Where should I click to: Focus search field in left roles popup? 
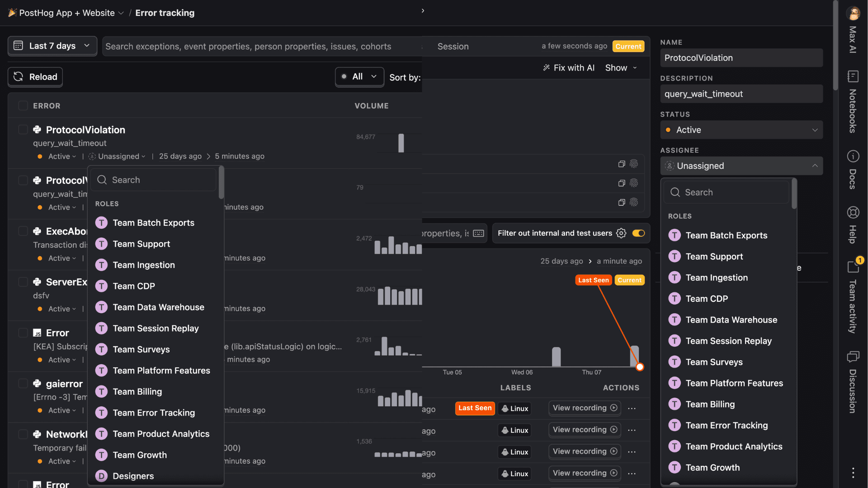(x=154, y=180)
